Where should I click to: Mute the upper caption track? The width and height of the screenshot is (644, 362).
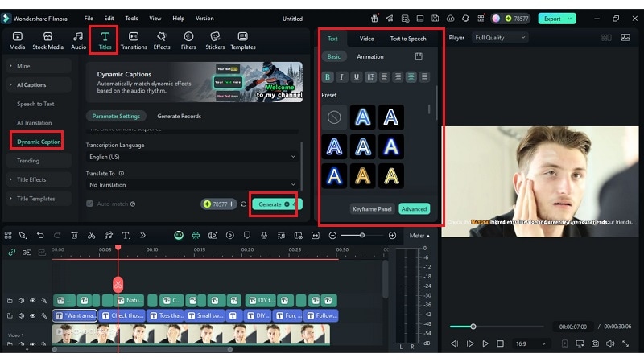[21, 300]
